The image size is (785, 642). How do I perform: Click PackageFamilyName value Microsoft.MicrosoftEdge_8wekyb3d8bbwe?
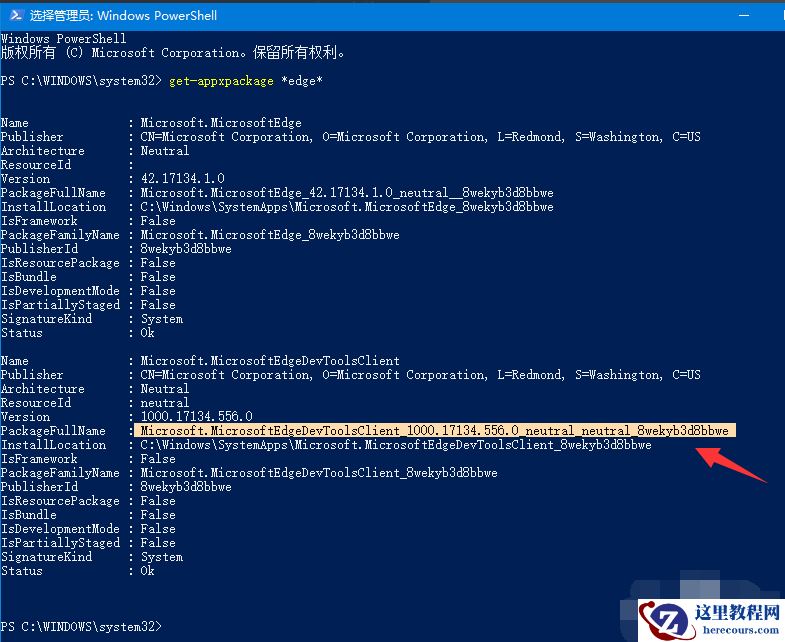[x=270, y=235]
